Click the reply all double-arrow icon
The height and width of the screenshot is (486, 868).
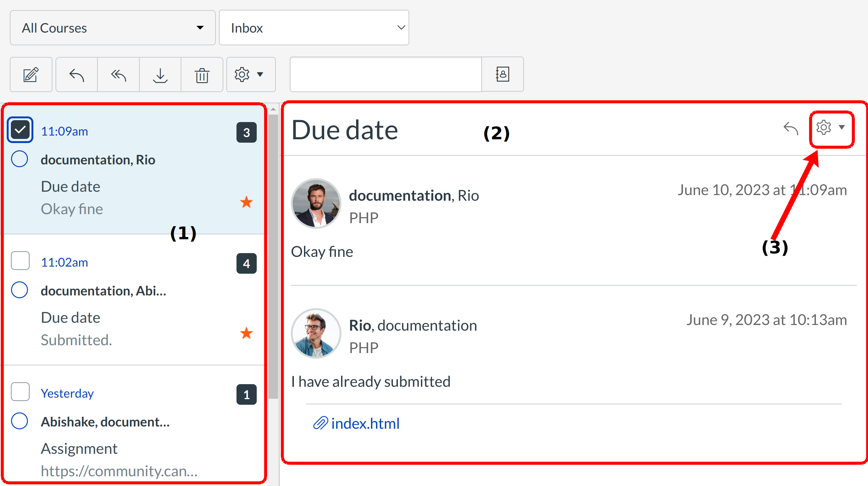pyautogui.click(x=118, y=75)
